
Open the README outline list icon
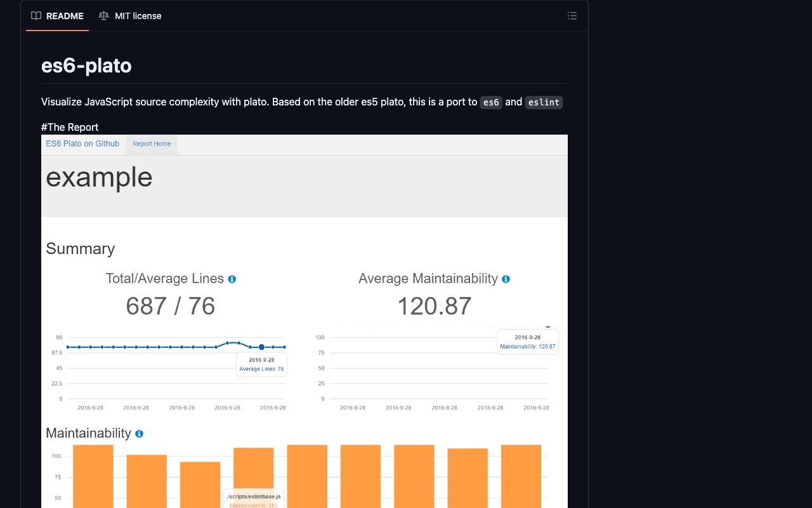pos(572,16)
